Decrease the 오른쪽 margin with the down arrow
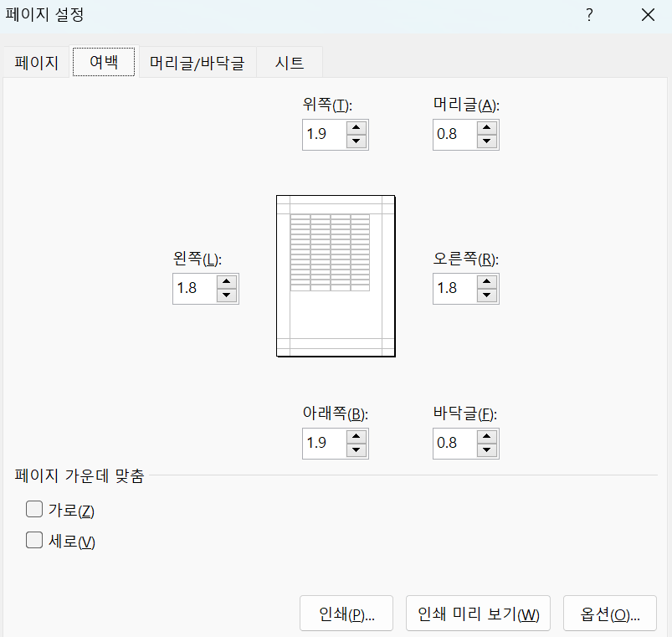 [486, 295]
